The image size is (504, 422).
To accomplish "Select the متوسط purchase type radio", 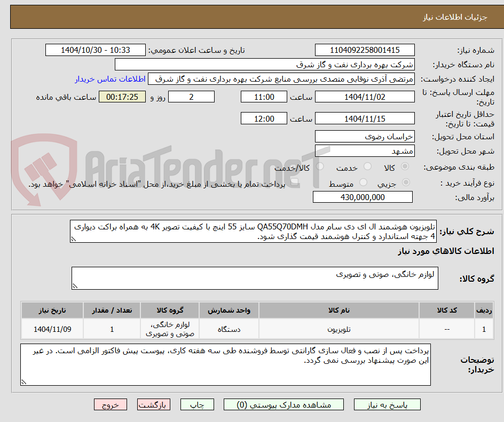I will [x=363, y=182].
